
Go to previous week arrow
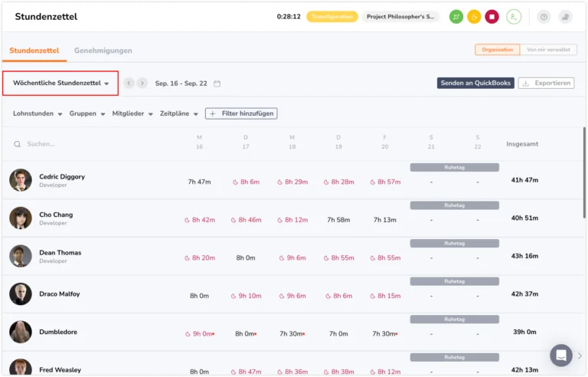[x=129, y=83]
